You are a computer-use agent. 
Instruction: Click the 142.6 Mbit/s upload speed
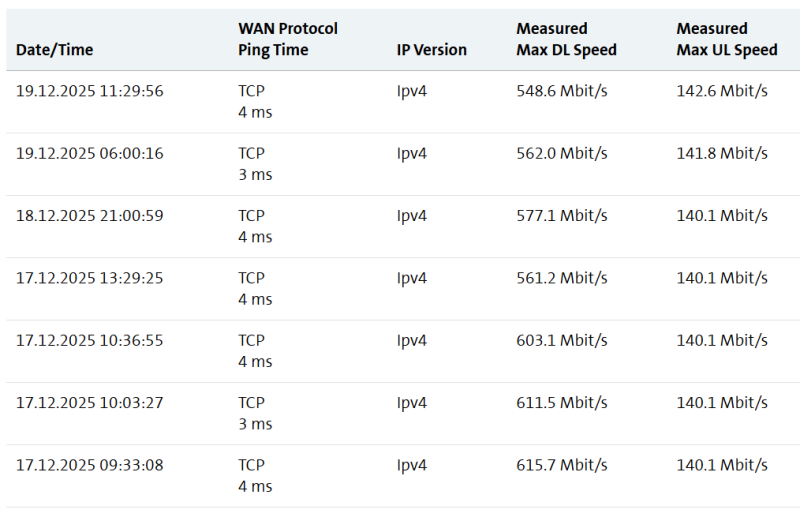point(722,91)
